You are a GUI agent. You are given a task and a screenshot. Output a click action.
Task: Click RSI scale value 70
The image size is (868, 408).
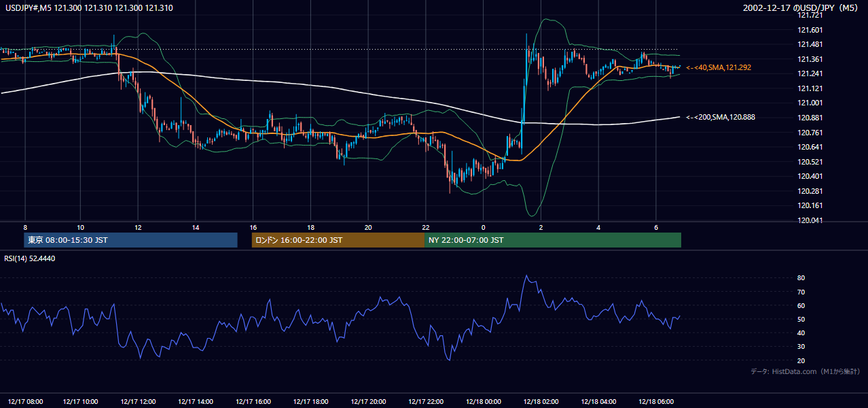(801, 292)
